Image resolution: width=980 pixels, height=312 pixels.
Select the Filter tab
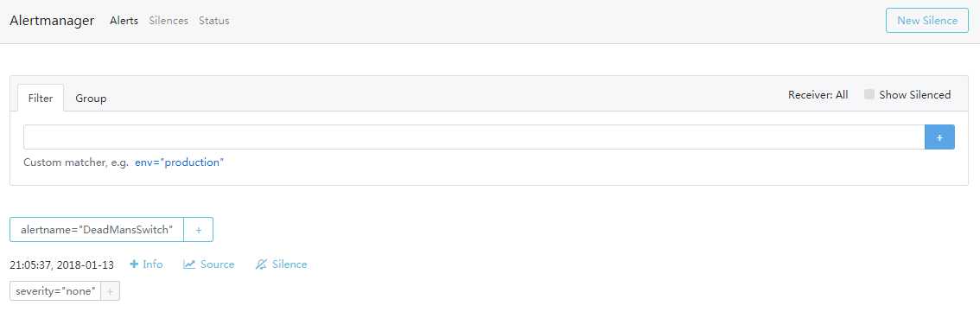pyautogui.click(x=41, y=99)
